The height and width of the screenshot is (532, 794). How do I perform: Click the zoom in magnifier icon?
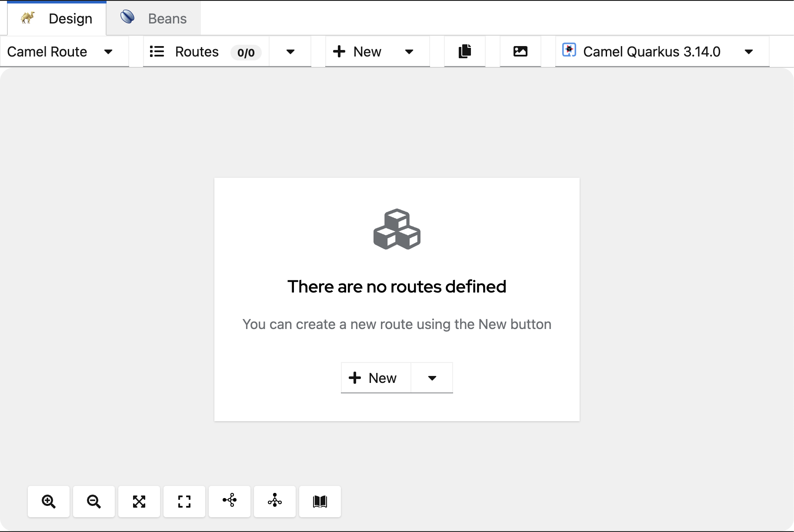[49, 502]
